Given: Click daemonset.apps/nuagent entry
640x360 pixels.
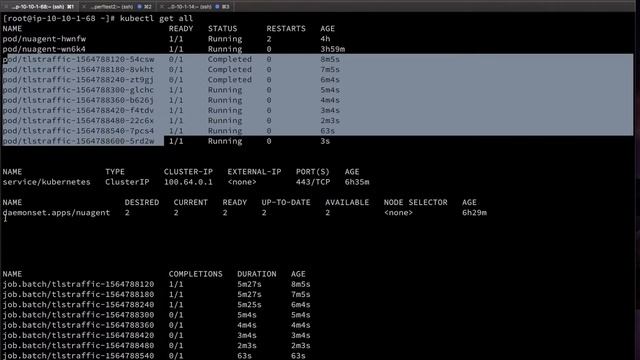Looking at the screenshot, I should pyautogui.click(x=56, y=212).
